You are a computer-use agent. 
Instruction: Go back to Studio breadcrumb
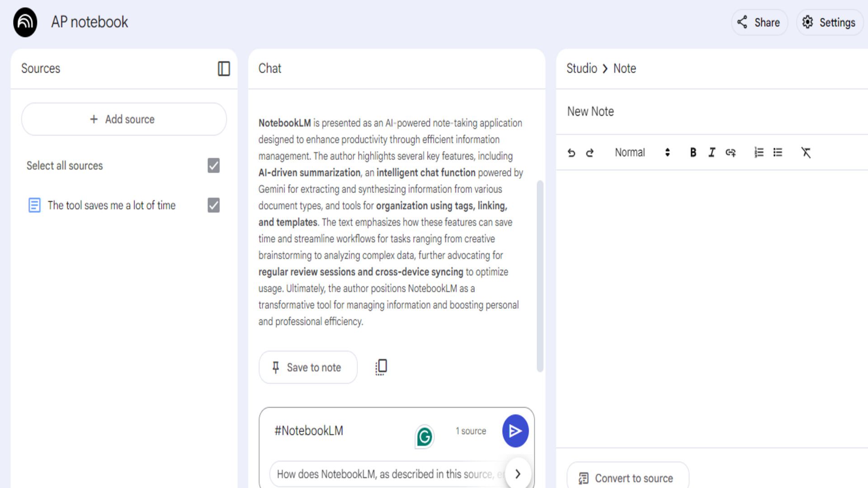581,69
